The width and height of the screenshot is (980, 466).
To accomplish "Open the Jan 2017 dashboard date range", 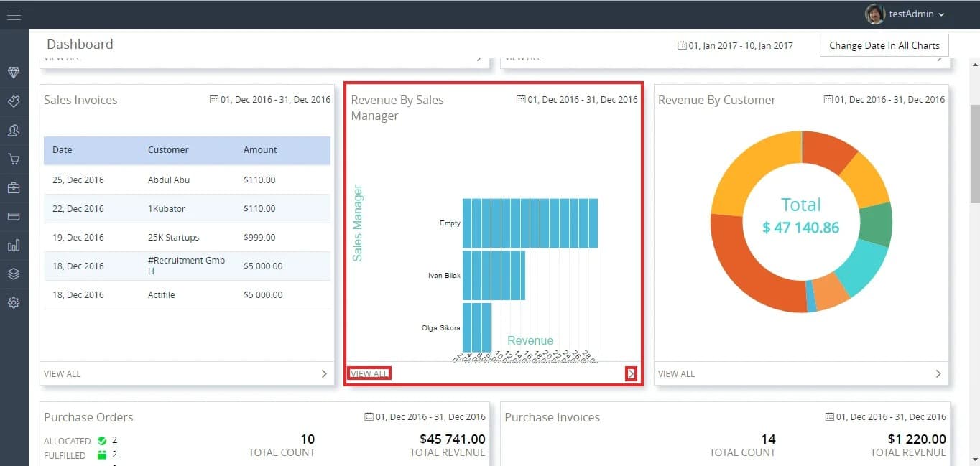I will [735, 45].
